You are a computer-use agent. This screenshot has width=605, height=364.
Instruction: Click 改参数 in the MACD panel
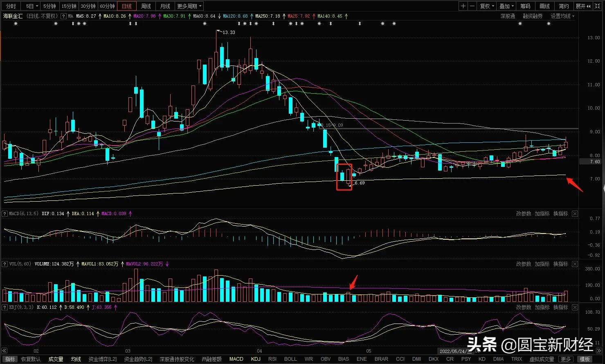(524, 214)
